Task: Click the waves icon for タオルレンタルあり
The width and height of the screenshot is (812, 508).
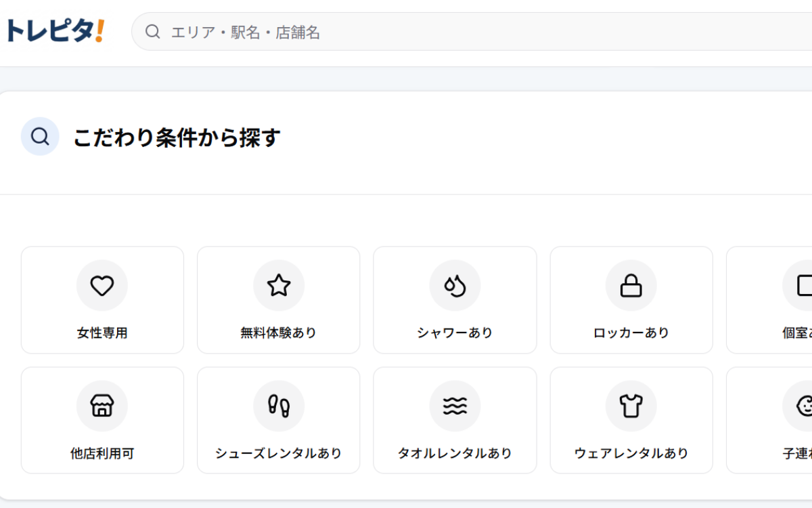Action: click(455, 406)
